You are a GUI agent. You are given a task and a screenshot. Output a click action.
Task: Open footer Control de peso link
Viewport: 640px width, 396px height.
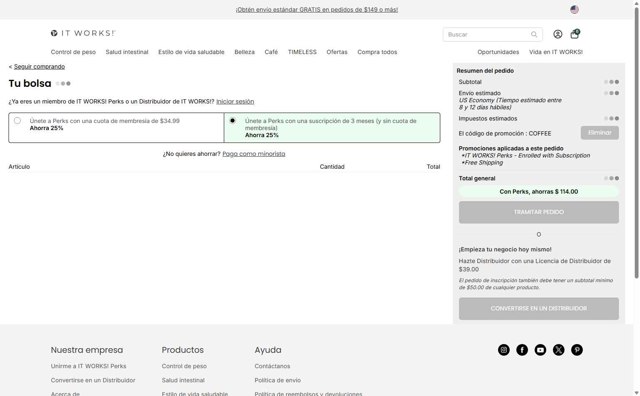(184, 366)
